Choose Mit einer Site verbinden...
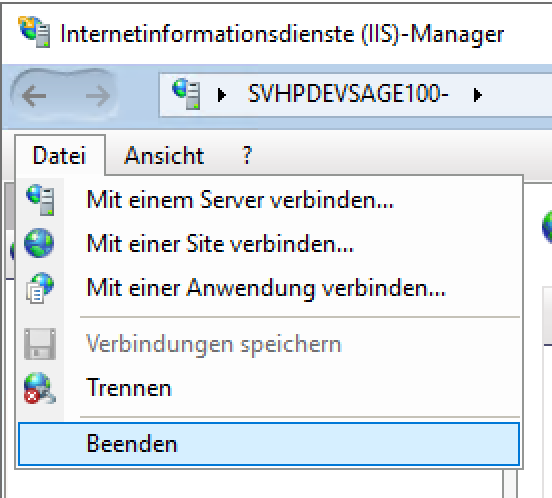This screenshot has height=498, width=552. tap(269, 244)
